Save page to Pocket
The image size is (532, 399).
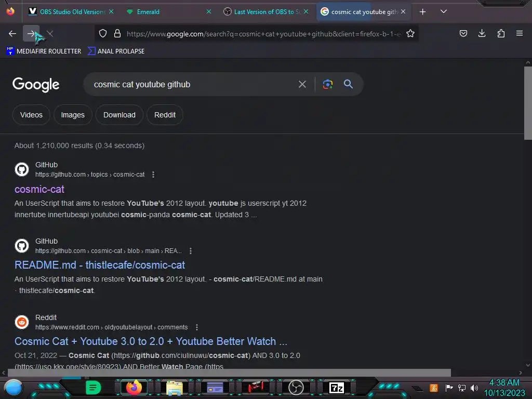click(463, 34)
